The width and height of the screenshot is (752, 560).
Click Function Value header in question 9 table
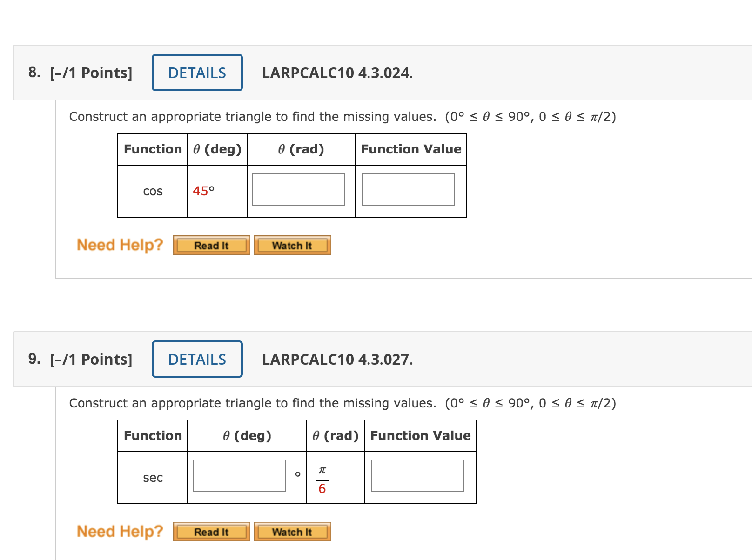421,436
